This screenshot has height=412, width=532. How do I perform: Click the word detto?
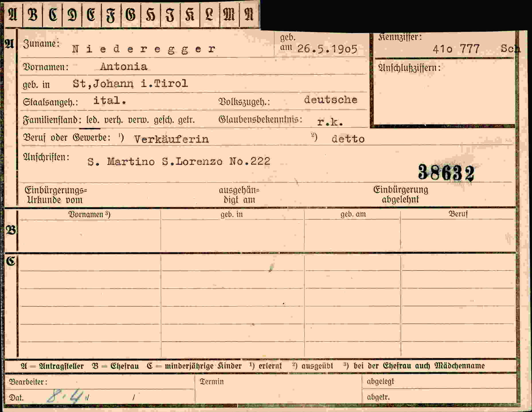click(348, 139)
